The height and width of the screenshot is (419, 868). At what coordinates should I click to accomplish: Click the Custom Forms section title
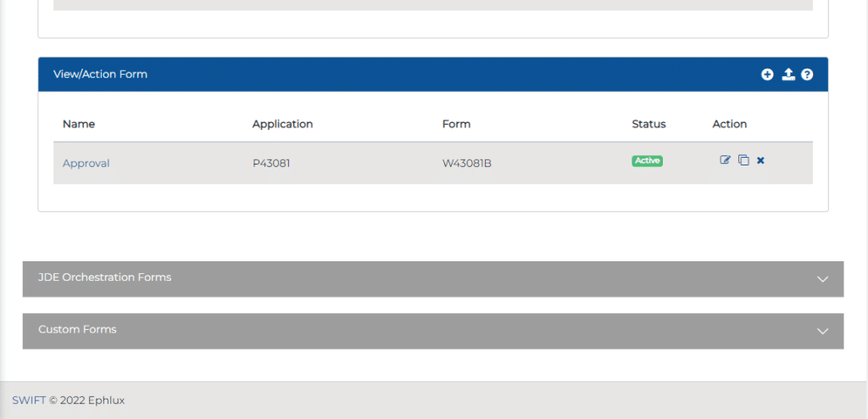pyautogui.click(x=77, y=329)
